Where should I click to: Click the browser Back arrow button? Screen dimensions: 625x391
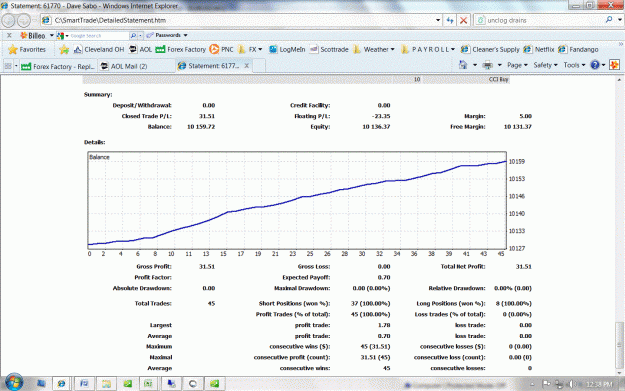tap(9, 20)
